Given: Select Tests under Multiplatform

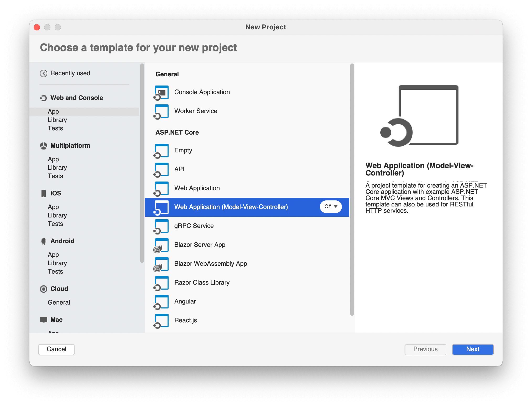Looking at the screenshot, I should click(55, 176).
